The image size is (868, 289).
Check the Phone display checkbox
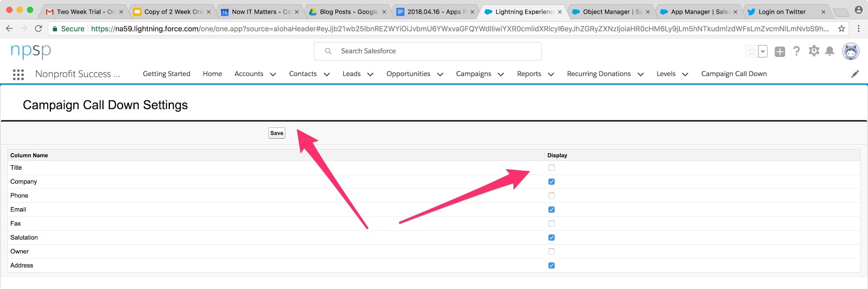(x=551, y=196)
